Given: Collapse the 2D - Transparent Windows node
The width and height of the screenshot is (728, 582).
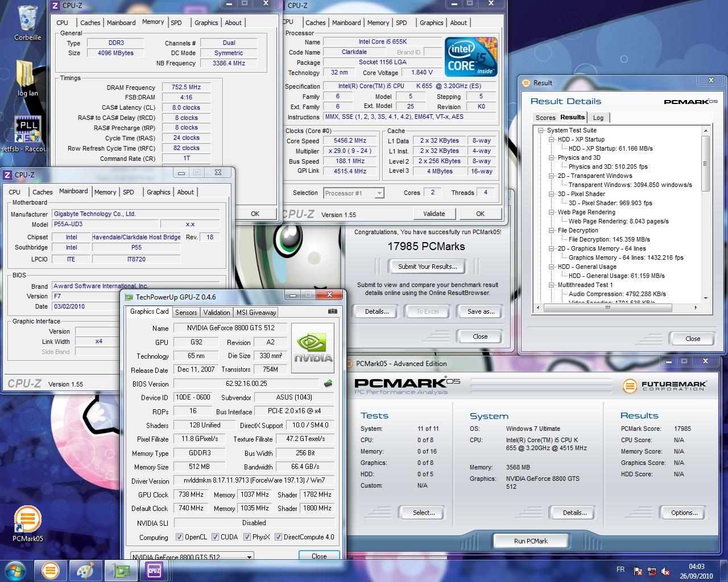Looking at the screenshot, I should pyautogui.click(x=552, y=176).
